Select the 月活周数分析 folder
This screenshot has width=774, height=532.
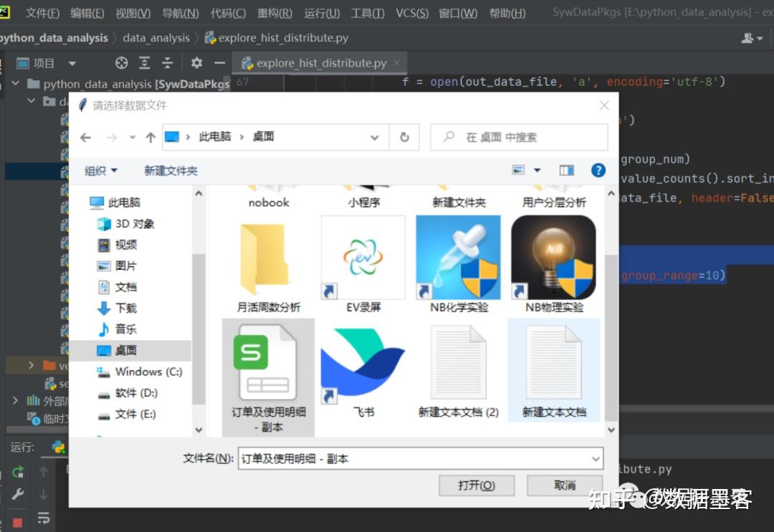[269, 265]
